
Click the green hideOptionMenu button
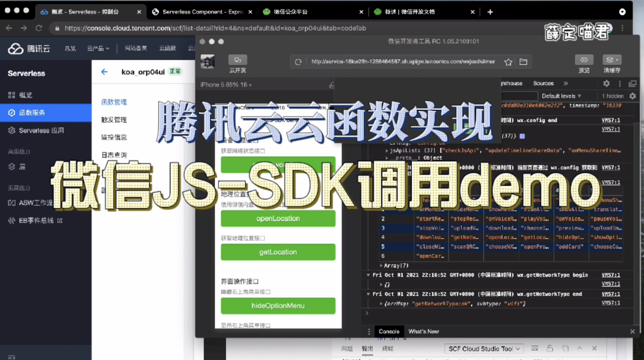pyautogui.click(x=278, y=306)
